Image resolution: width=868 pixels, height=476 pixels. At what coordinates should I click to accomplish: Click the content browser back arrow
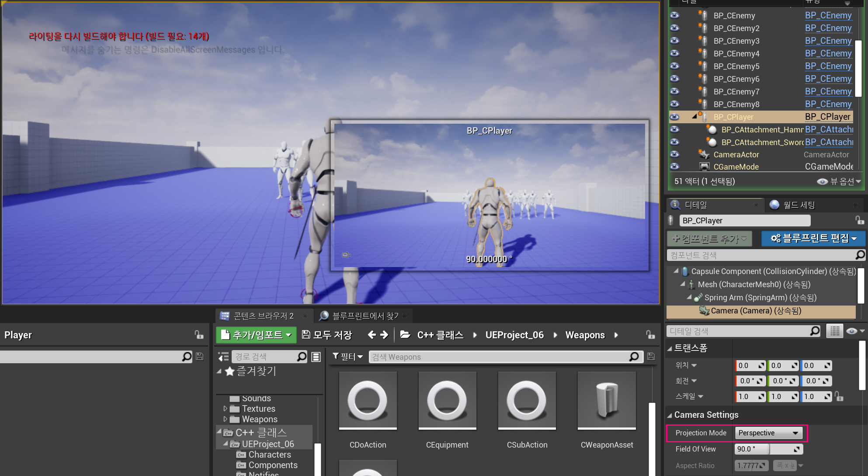pyautogui.click(x=372, y=335)
